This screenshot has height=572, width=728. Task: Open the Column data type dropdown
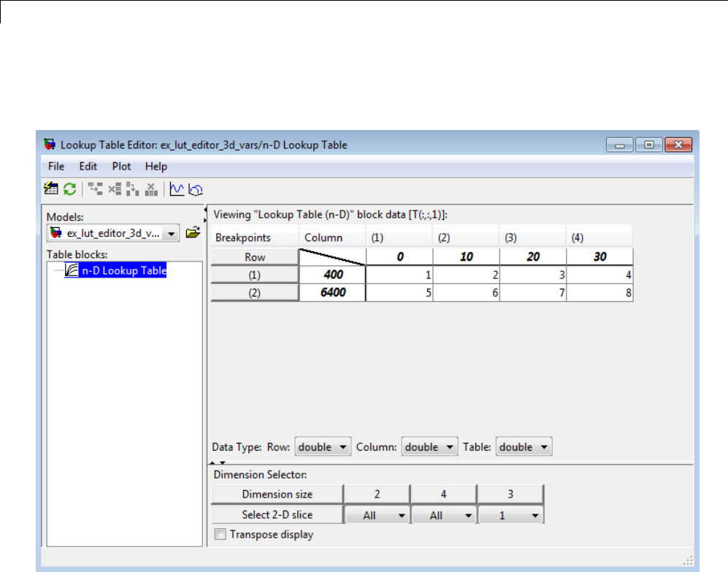coord(429,447)
